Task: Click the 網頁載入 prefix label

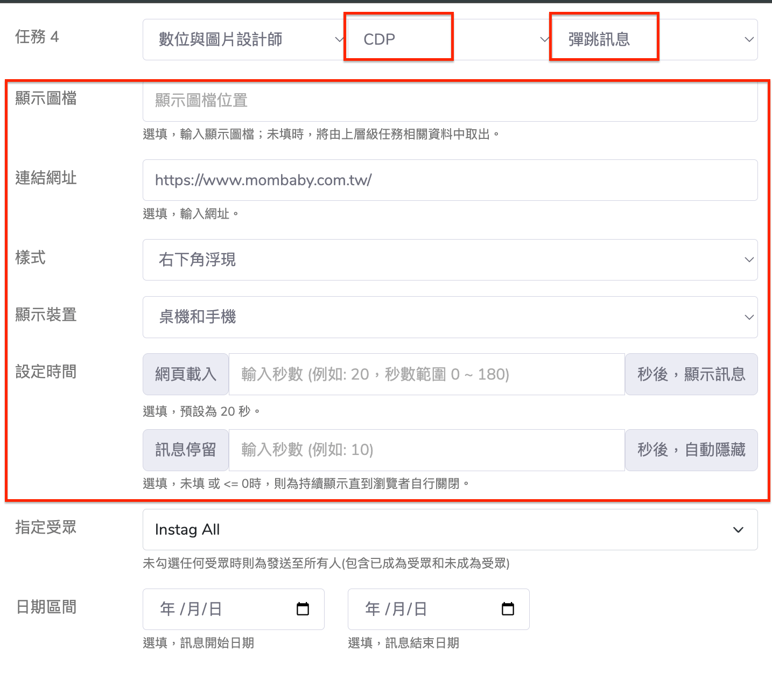Action: [186, 374]
